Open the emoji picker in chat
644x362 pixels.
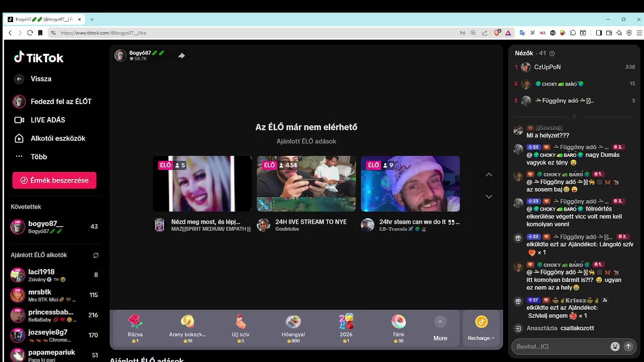[x=615, y=346]
